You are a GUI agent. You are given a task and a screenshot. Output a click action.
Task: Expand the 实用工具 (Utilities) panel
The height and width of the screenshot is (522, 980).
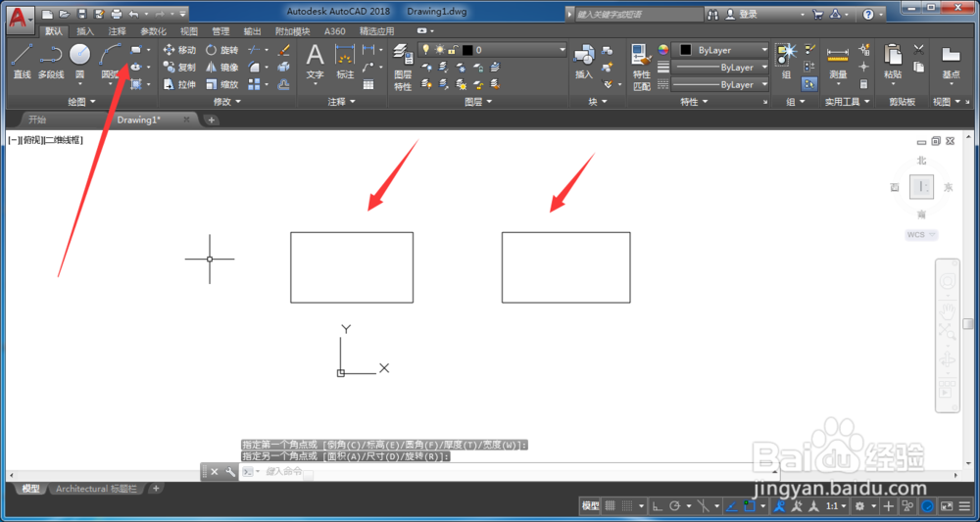(848, 102)
